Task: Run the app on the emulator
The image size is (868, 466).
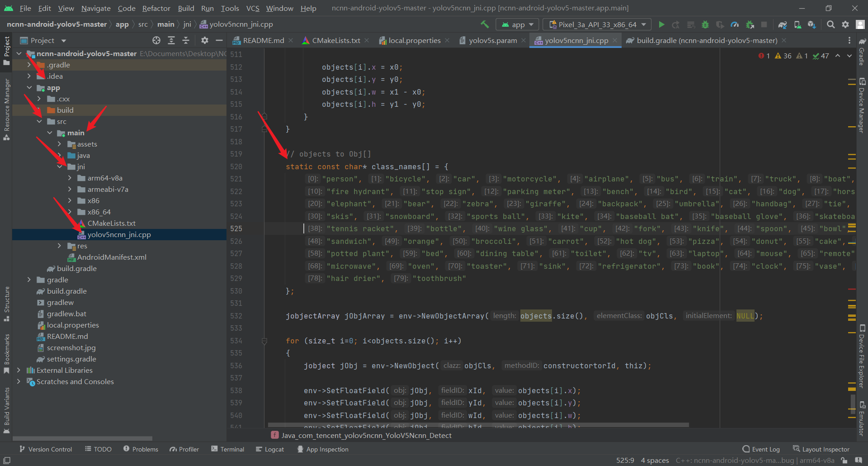Action: pyautogui.click(x=661, y=24)
